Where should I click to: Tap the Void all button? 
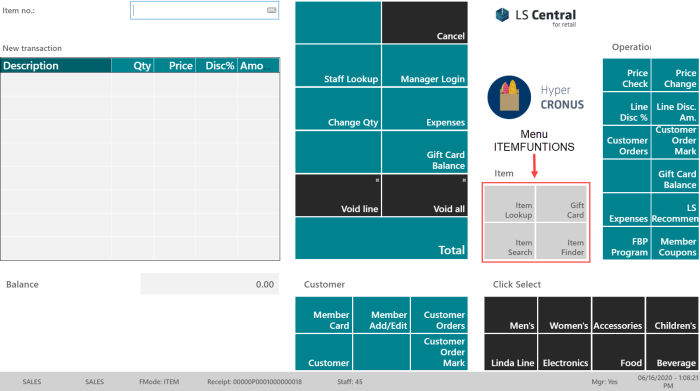point(425,195)
